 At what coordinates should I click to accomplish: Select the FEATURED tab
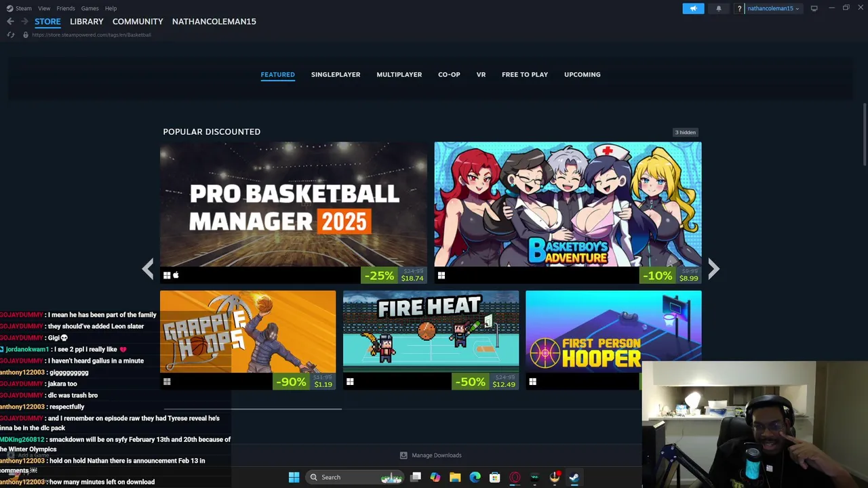[277, 75]
